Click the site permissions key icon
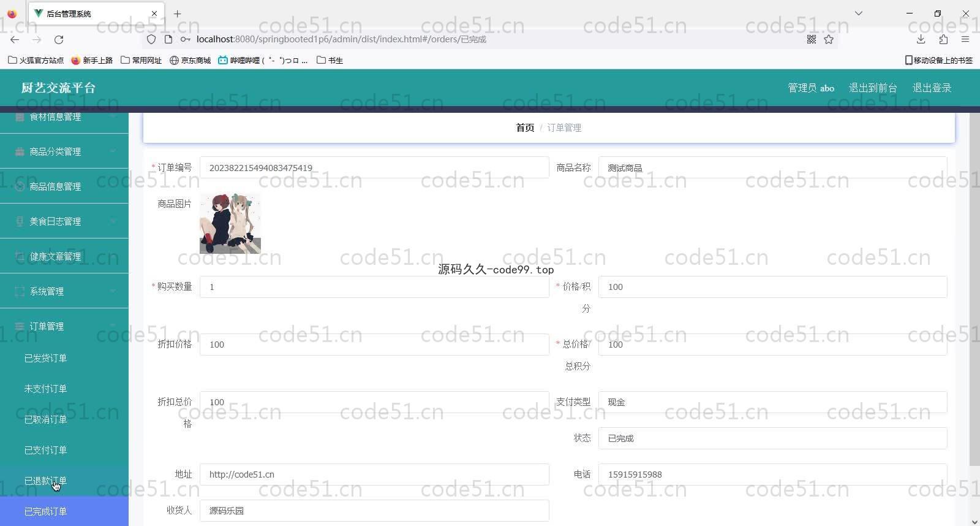The width and height of the screenshot is (980, 526). click(185, 39)
